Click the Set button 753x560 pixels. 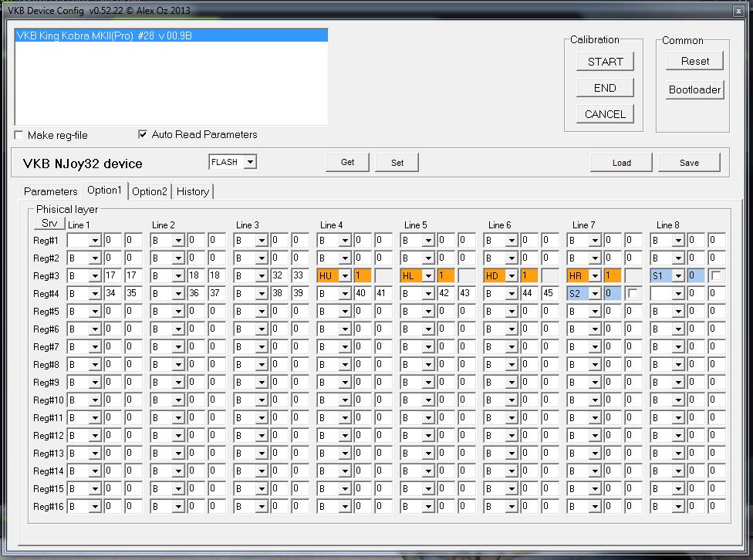(x=397, y=162)
